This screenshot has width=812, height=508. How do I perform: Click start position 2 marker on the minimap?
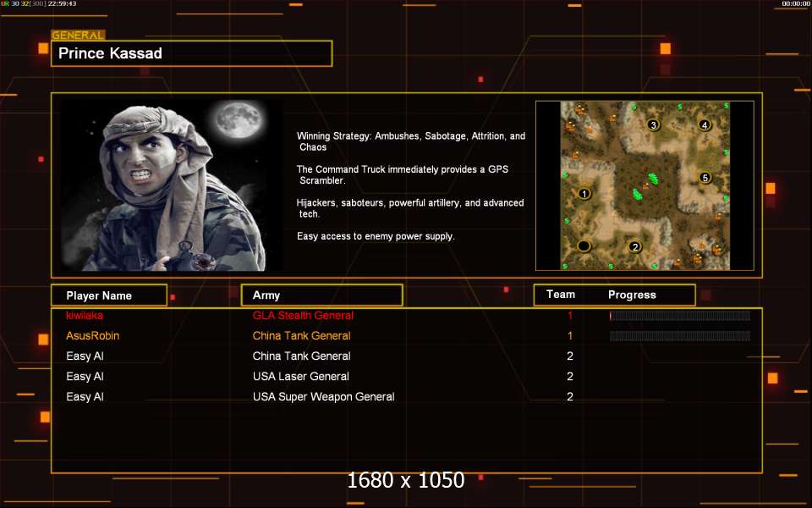coord(635,246)
